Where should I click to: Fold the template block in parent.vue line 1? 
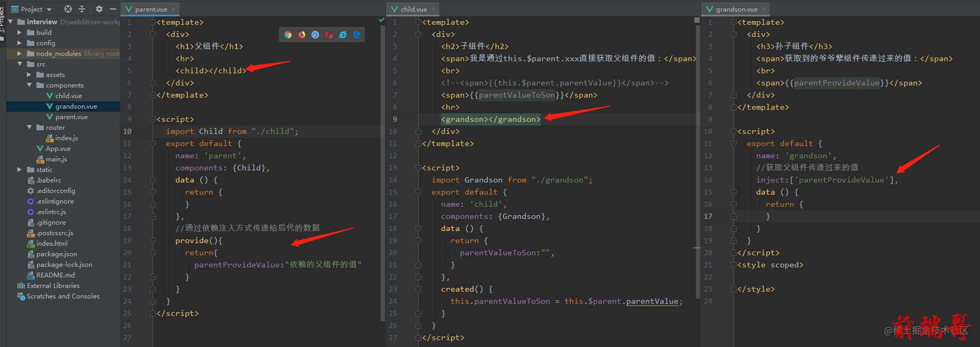pos(153,22)
